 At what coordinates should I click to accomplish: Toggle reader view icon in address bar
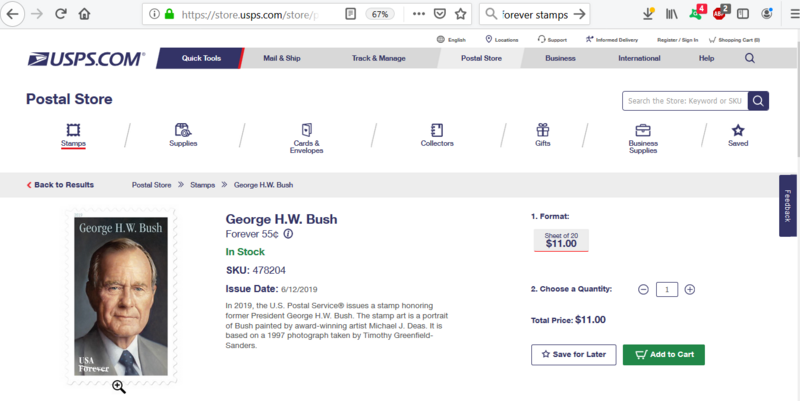coord(351,14)
